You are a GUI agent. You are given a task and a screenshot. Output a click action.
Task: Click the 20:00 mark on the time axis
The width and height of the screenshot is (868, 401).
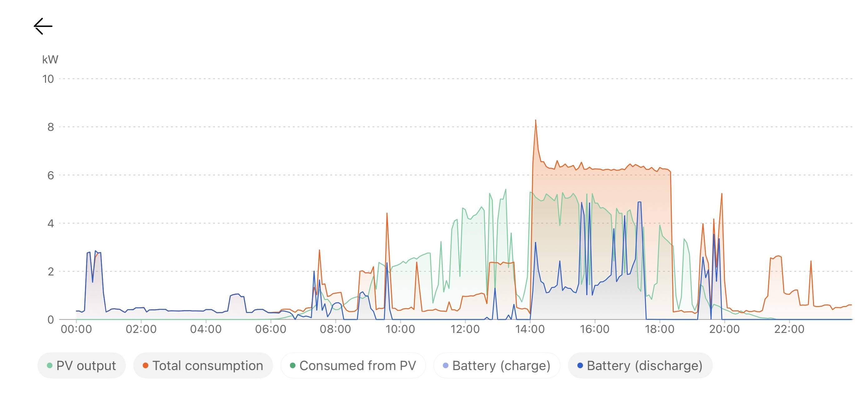[725, 329]
